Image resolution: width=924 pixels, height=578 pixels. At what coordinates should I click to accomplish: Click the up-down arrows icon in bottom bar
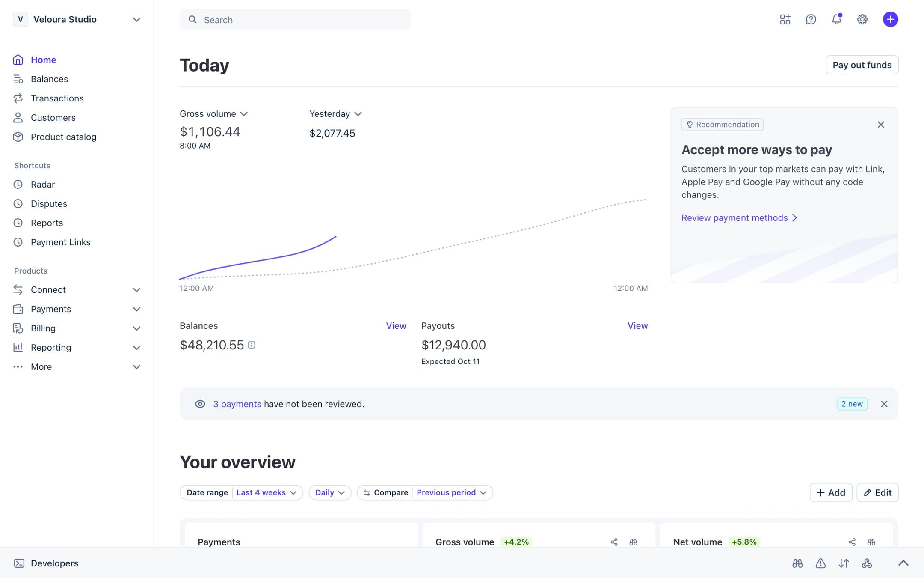(x=844, y=563)
